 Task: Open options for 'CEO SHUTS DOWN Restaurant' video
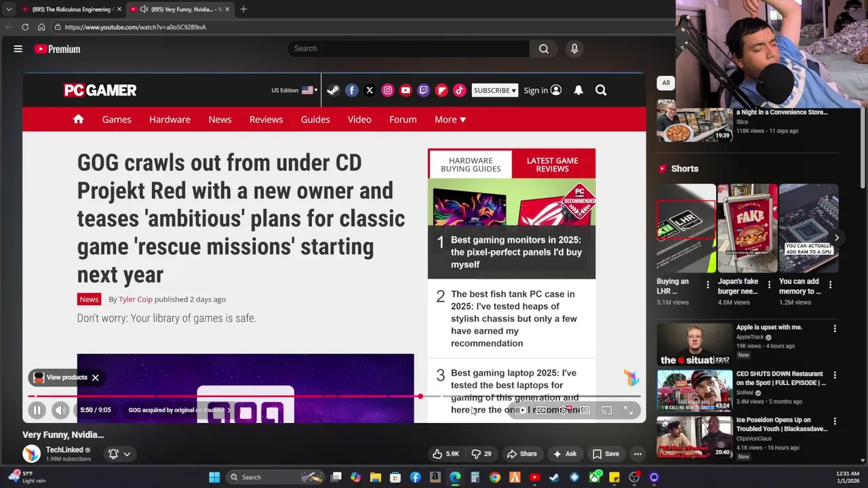pyautogui.click(x=835, y=375)
